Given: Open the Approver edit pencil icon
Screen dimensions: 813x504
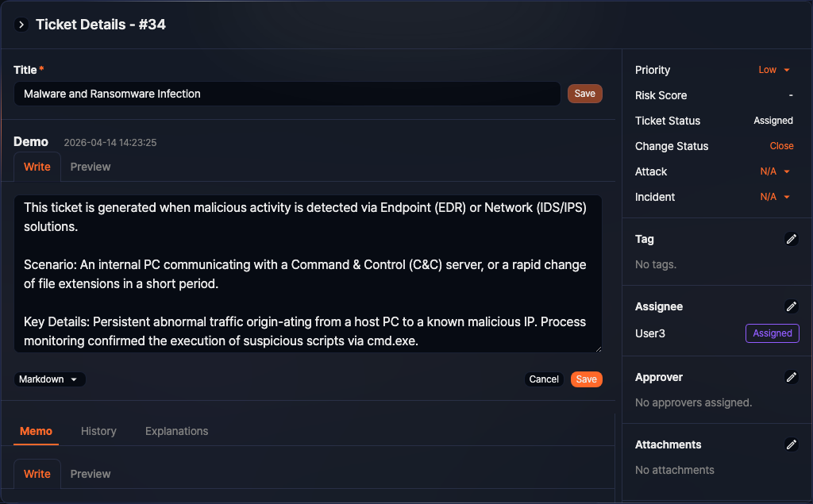Looking at the screenshot, I should pyautogui.click(x=791, y=377).
